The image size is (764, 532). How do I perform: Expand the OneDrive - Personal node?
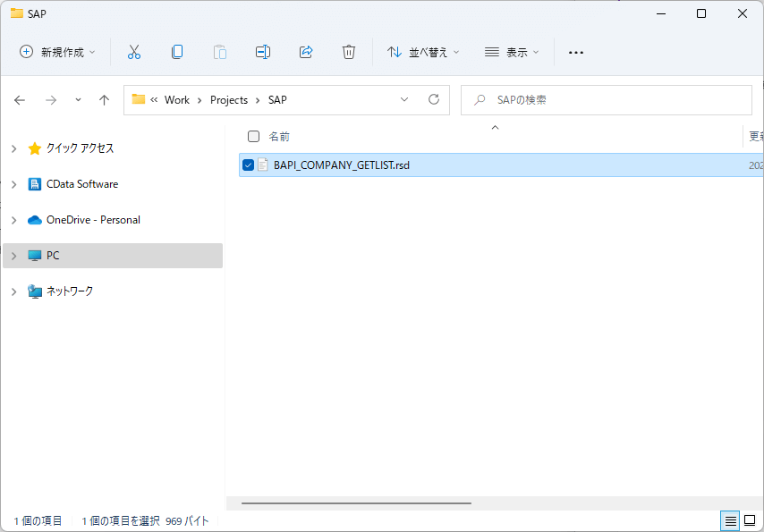(x=14, y=220)
